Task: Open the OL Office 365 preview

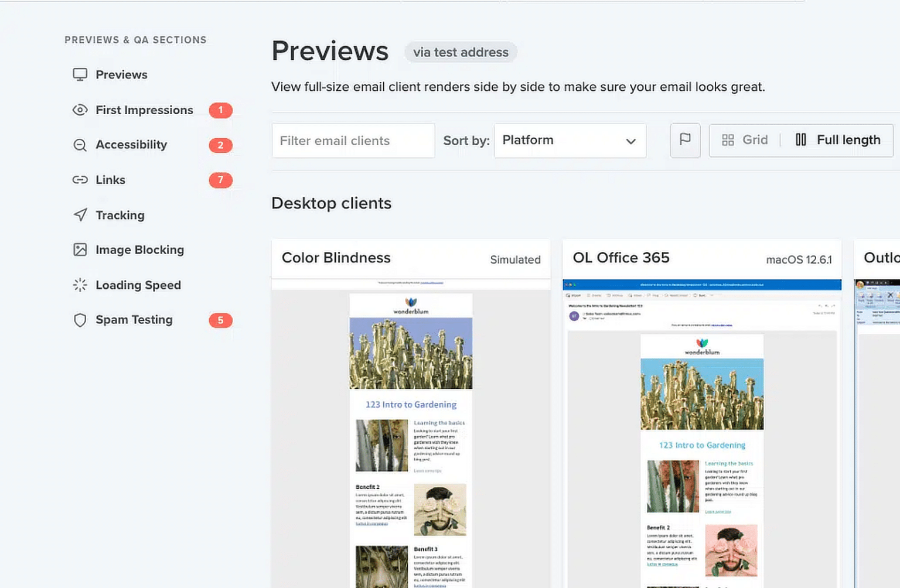Action: 621,258
